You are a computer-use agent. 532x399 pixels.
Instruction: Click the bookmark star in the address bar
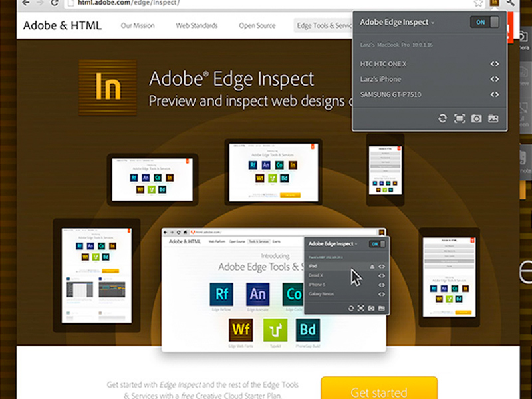[478, 3]
